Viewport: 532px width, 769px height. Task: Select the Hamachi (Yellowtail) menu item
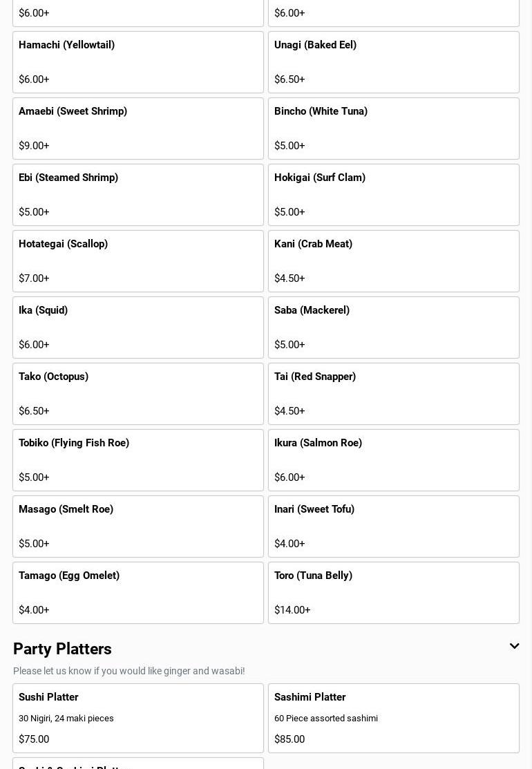tap(138, 62)
